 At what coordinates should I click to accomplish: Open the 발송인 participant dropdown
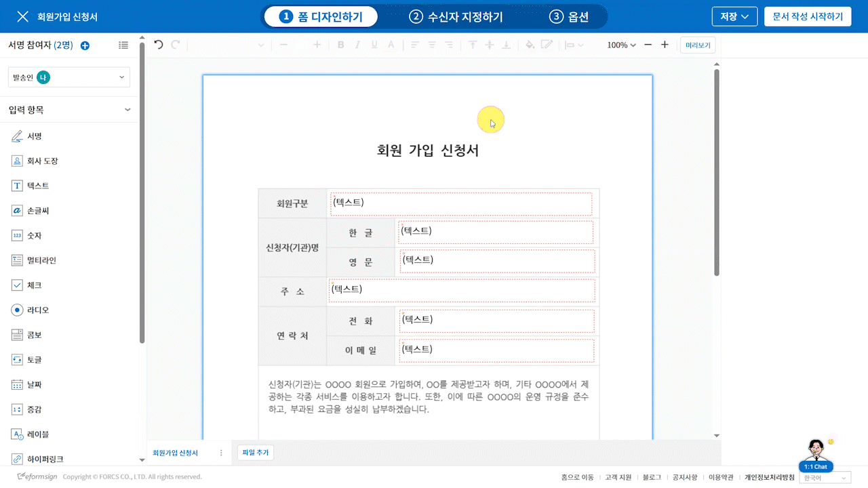[x=69, y=77]
